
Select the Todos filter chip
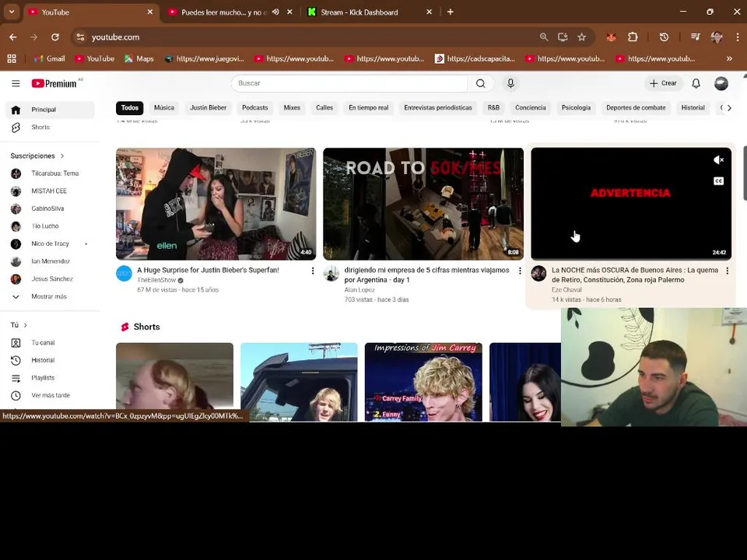130,107
